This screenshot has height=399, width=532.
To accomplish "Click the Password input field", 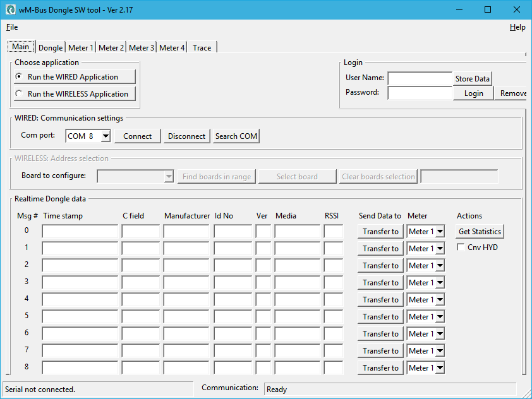I will [x=420, y=93].
